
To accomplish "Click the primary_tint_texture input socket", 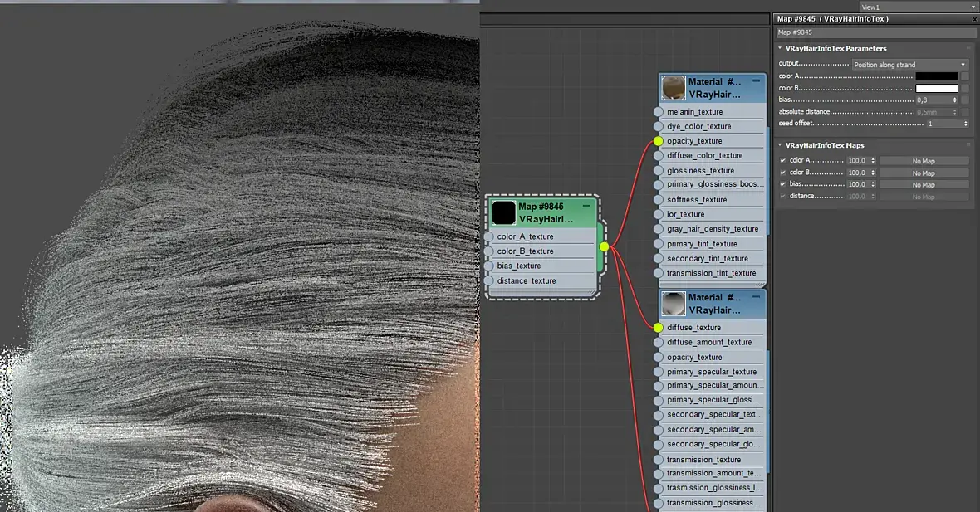I will coord(658,244).
